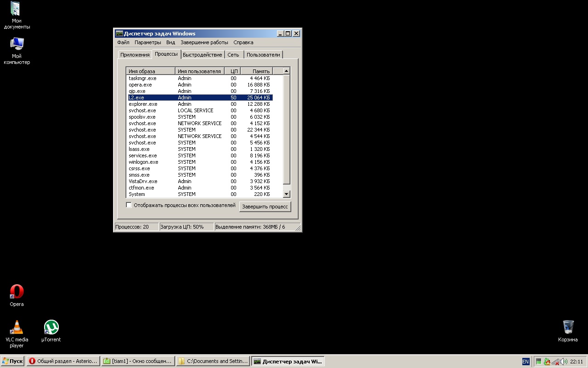Select the smss.exe process row
Viewport: 588px width, 368px height.
coord(199,175)
